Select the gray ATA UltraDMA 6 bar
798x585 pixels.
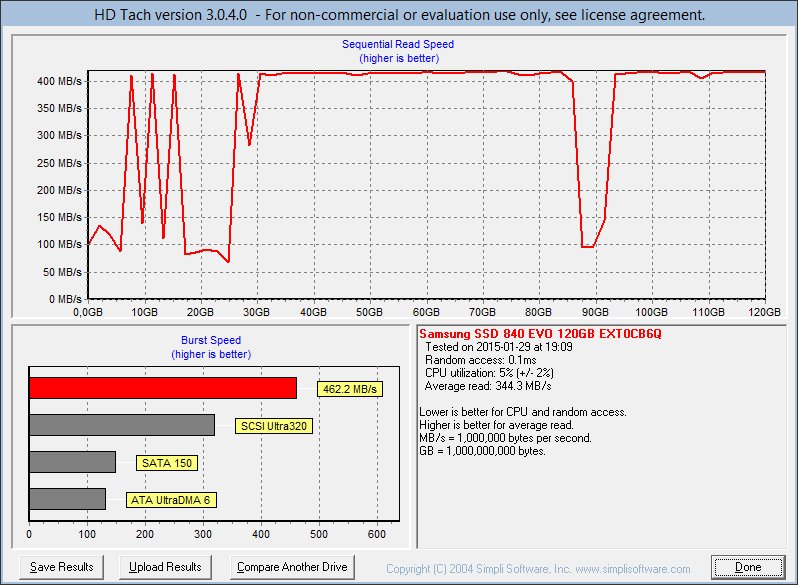point(68,499)
